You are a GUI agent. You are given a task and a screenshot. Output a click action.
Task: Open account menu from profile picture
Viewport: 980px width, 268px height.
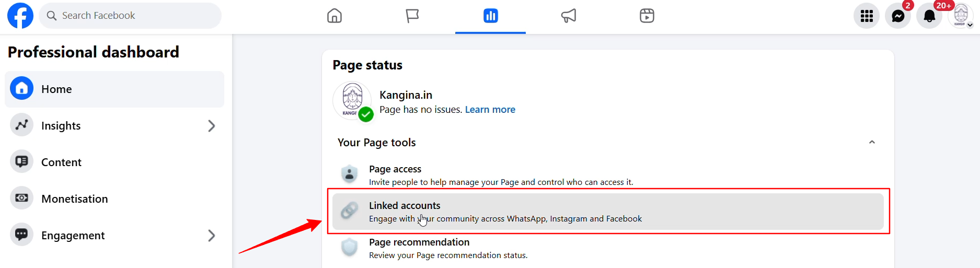click(x=961, y=16)
